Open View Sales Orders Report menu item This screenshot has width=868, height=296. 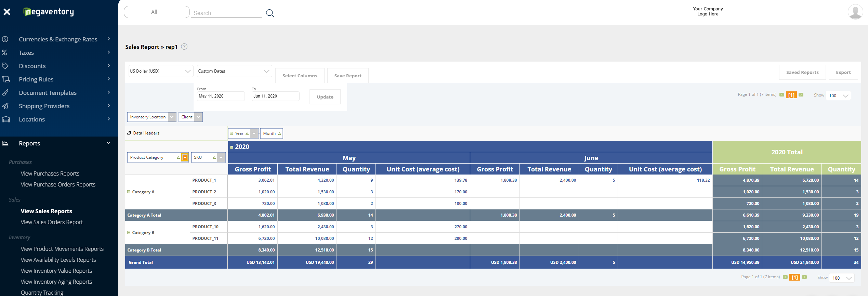52,222
